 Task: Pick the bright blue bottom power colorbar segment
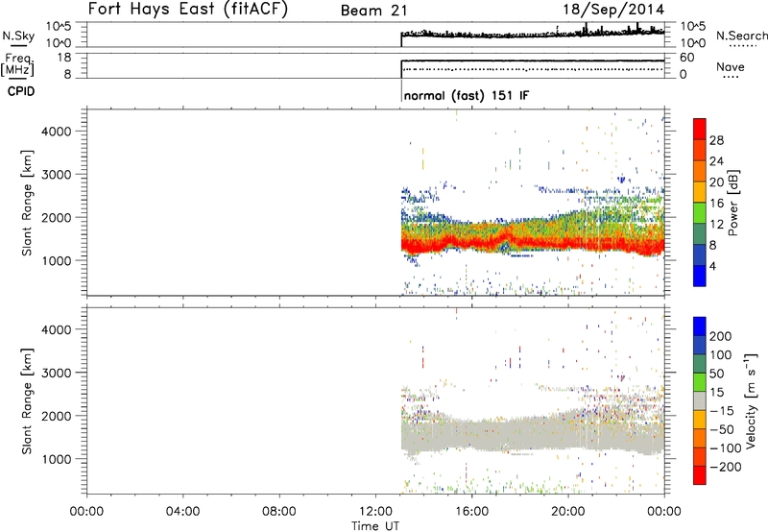click(x=700, y=277)
